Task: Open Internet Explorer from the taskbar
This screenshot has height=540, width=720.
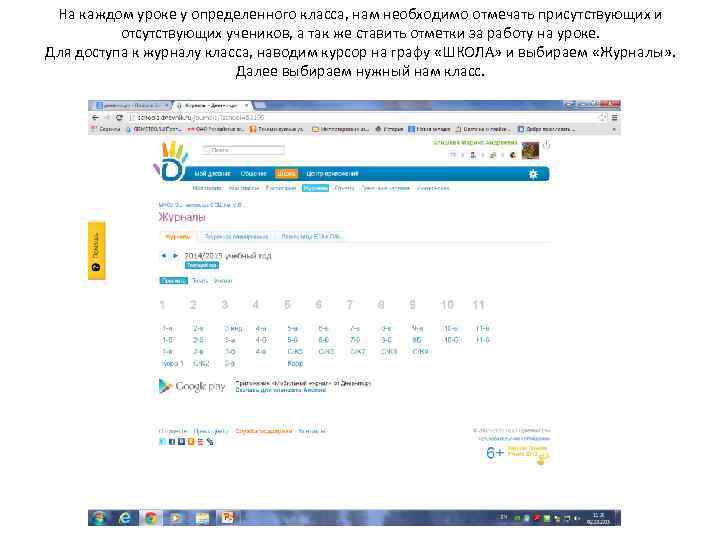Action: click(x=124, y=518)
